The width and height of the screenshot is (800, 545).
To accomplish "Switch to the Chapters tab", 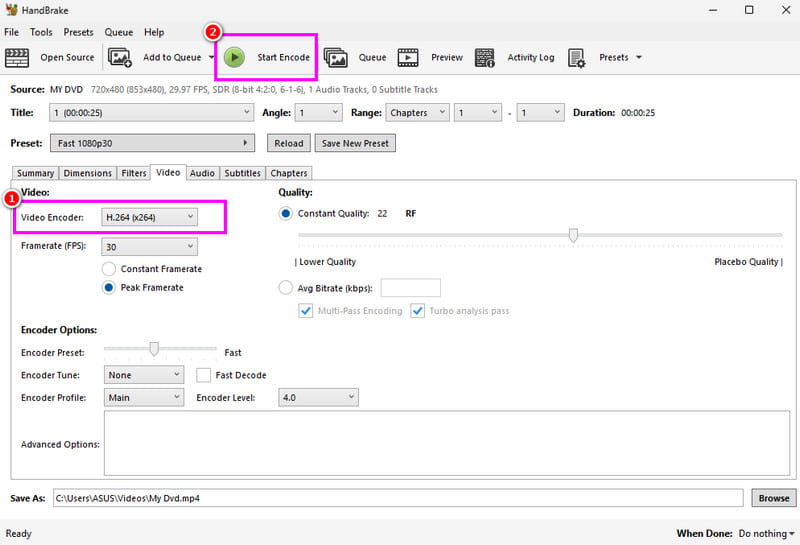I will [289, 173].
